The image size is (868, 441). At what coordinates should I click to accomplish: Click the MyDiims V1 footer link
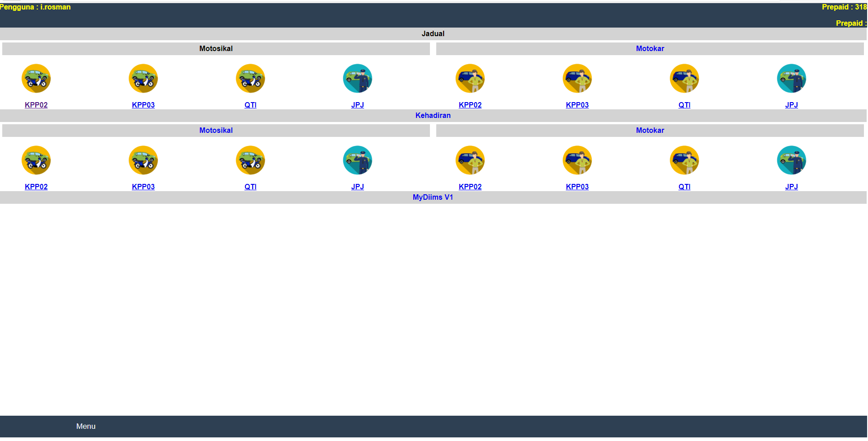click(x=433, y=197)
